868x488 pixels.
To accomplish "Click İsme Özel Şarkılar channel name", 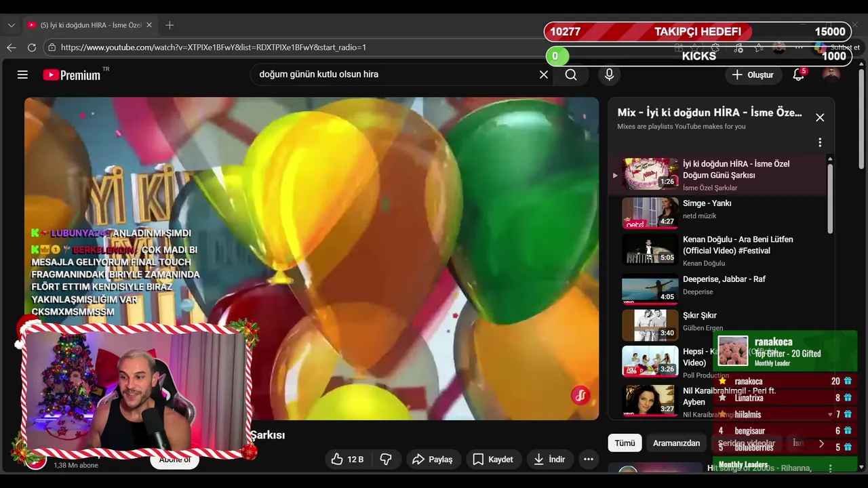I will click(x=710, y=188).
